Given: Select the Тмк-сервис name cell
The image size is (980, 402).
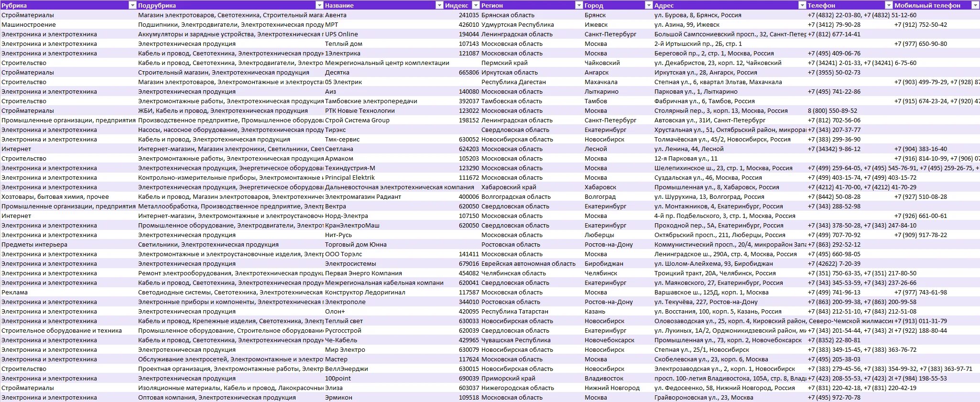Looking at the screenshot, I should click(x=383, y=139).
